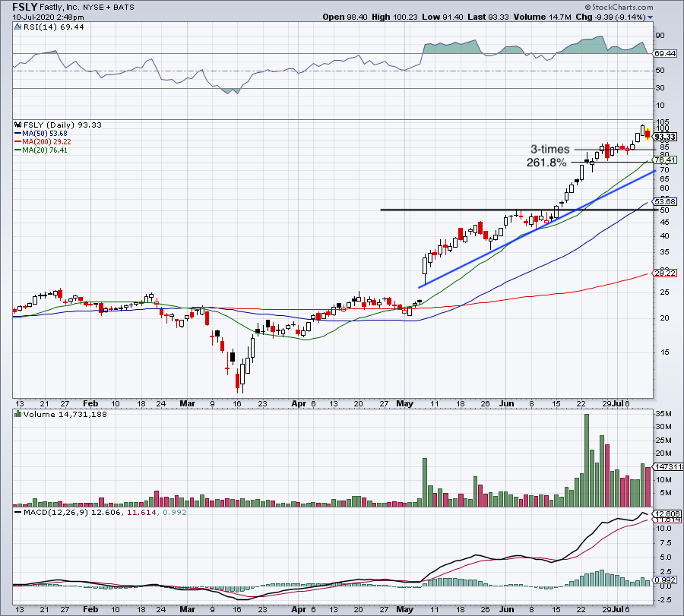Click the FSLY ticker symbol title
Image resolution: width=684 pixels, height=616 pixels.
24,5
